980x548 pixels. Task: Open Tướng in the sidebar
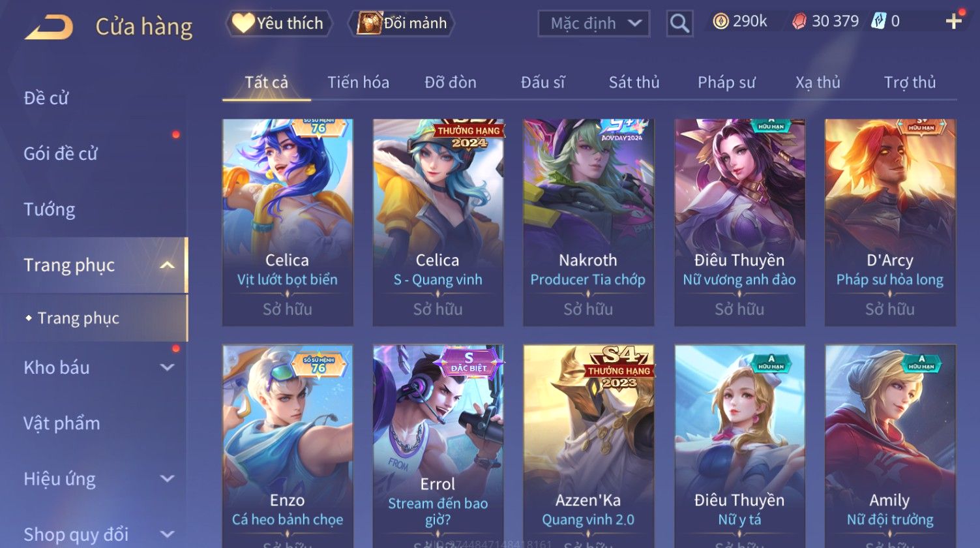50,209
